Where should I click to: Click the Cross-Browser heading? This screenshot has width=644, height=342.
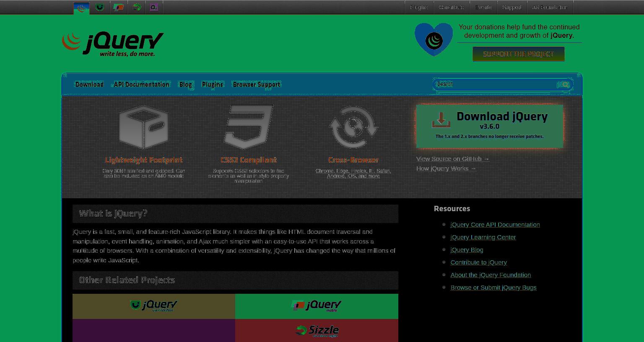coord(353,160)
